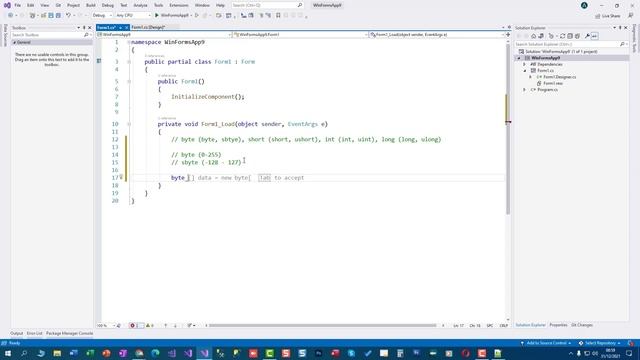Toggle Show All Files in Solution Explorer
Viewport: 640px width, 360px height.
(578, 36)
